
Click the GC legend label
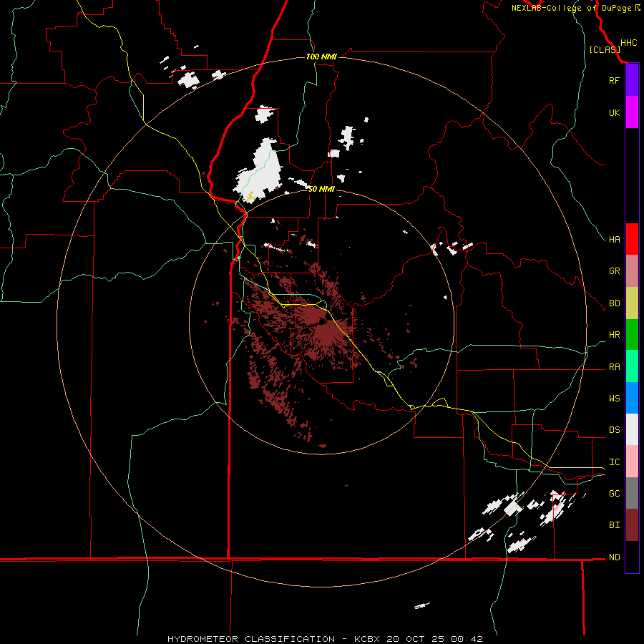[x=614, y=494]
